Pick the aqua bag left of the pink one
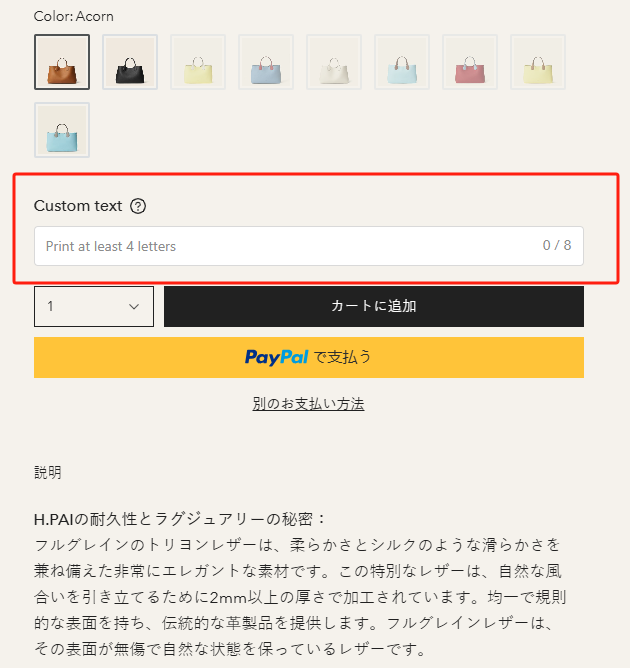630x668 pixels. [402, 62]
